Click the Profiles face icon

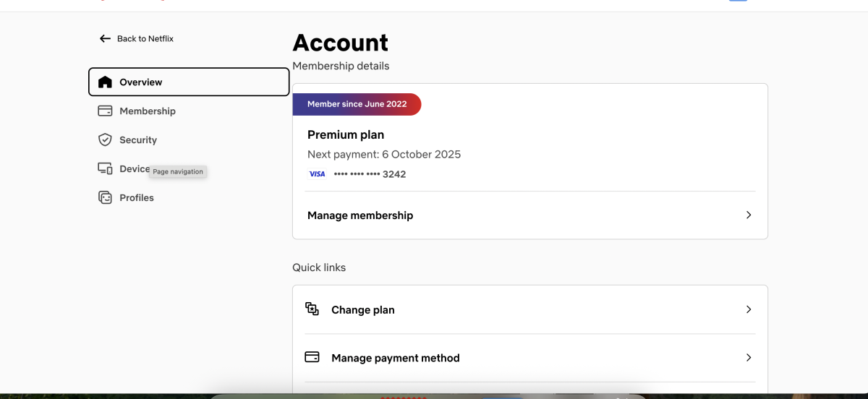(x=105, y=197)
